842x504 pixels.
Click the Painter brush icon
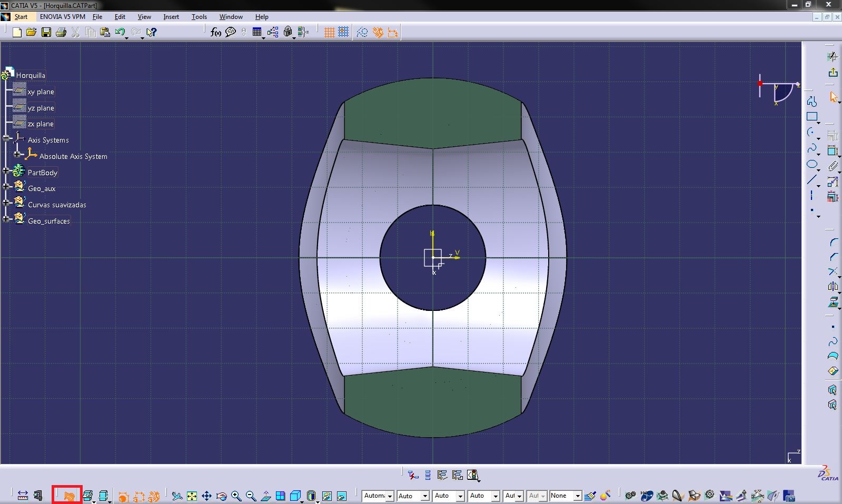point(590,496)
